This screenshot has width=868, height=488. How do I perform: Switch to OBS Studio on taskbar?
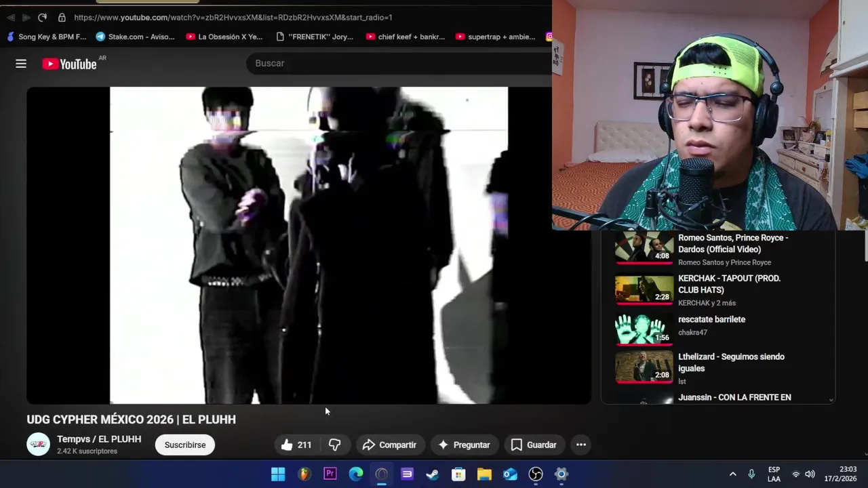pos(536,474)
